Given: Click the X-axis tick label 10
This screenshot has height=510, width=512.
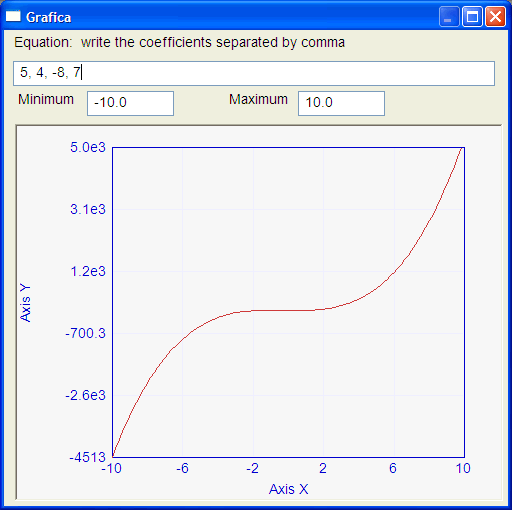Looking at the screenshot, I should 463,469.
